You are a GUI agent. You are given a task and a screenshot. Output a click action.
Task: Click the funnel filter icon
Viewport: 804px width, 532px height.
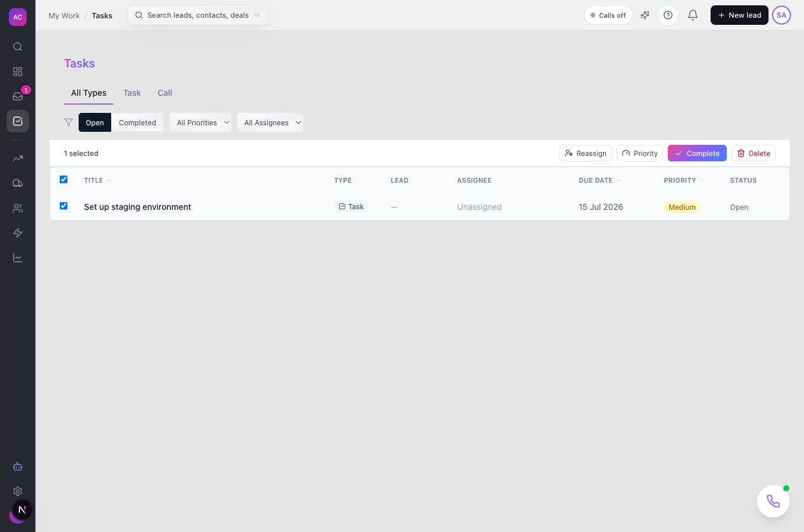click(x=69, y=122)
